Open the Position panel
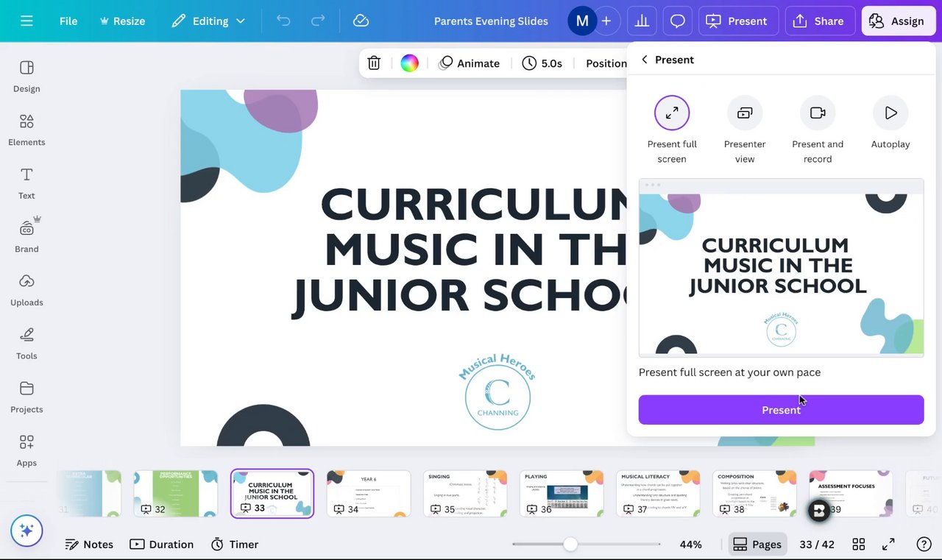 coord(606,63)
